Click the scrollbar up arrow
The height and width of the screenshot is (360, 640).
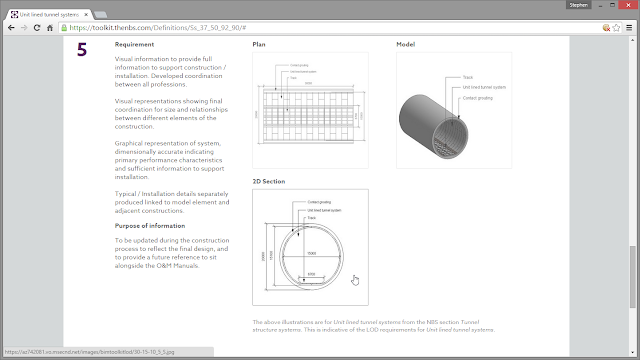(x=633, y=40)
